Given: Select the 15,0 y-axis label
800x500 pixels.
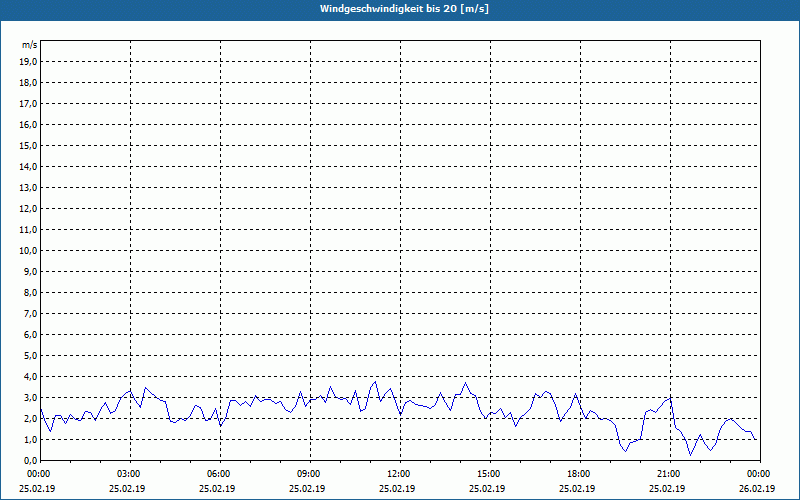Looking at the screenshot, I should (28, 145).
